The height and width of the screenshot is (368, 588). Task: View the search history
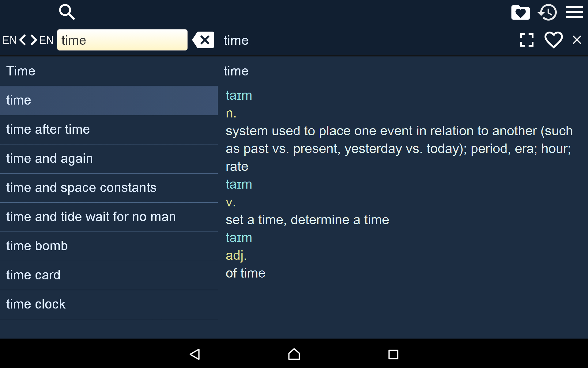(x=548, y=12)
